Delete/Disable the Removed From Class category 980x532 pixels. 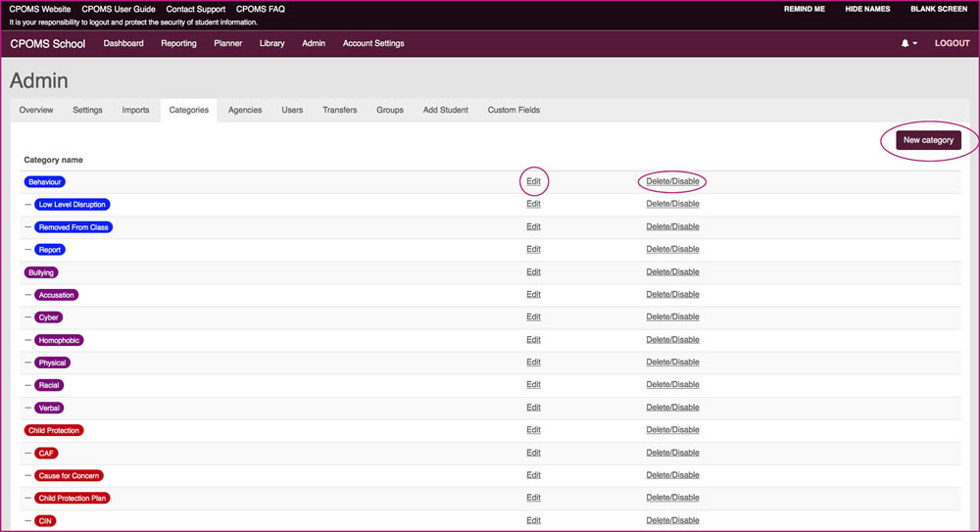click(672, 226)
